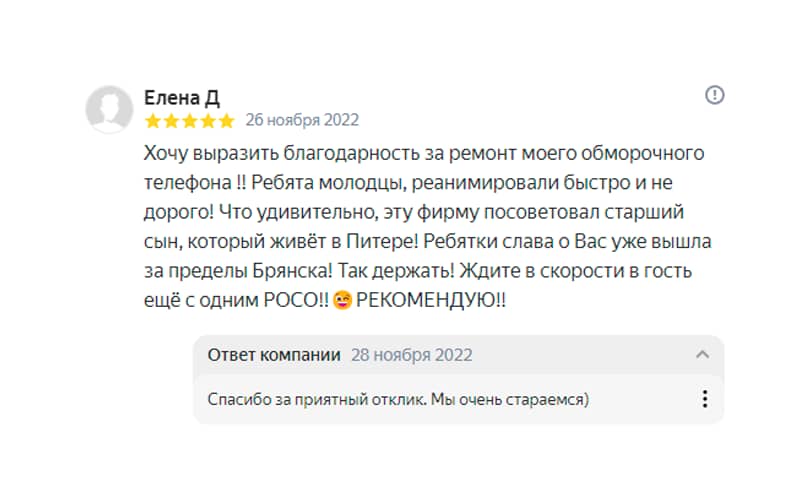Open reviewer profile name "Елена Д"

click(182, 97)
